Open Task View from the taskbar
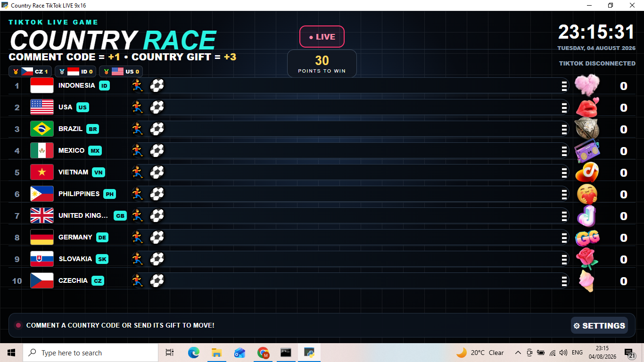The width and height of the screenshot is (644, 362). point(170,353)
